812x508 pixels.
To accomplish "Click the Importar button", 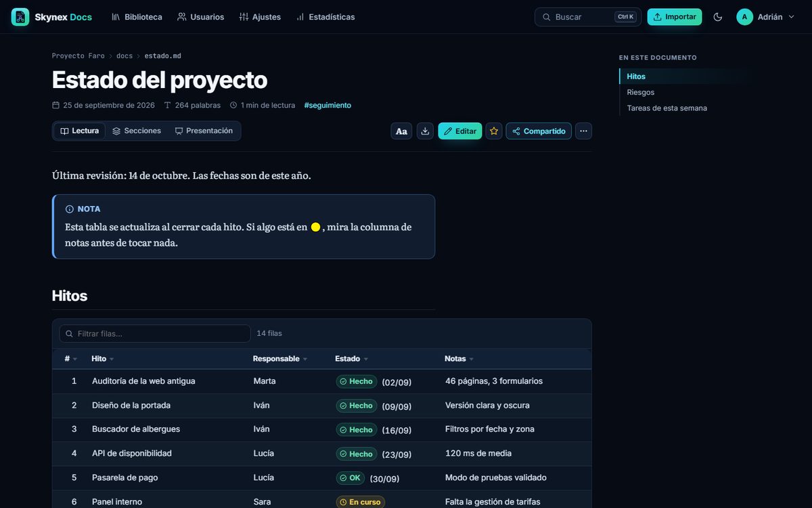I will click(x=675, y=17).
